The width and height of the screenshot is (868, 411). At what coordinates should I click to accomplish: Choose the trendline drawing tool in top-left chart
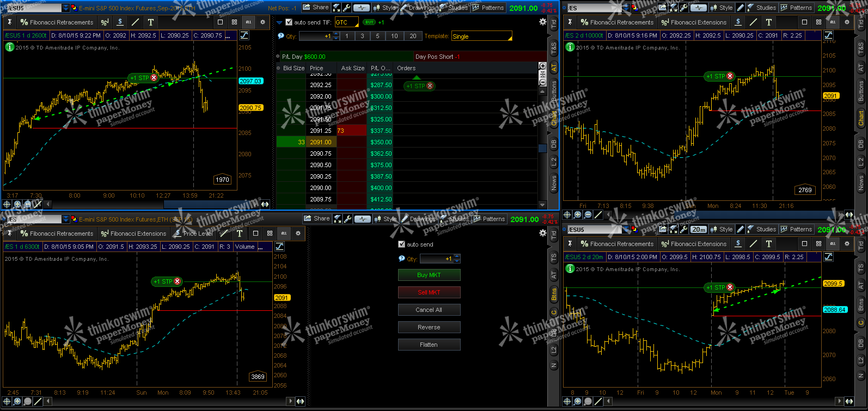135,22
